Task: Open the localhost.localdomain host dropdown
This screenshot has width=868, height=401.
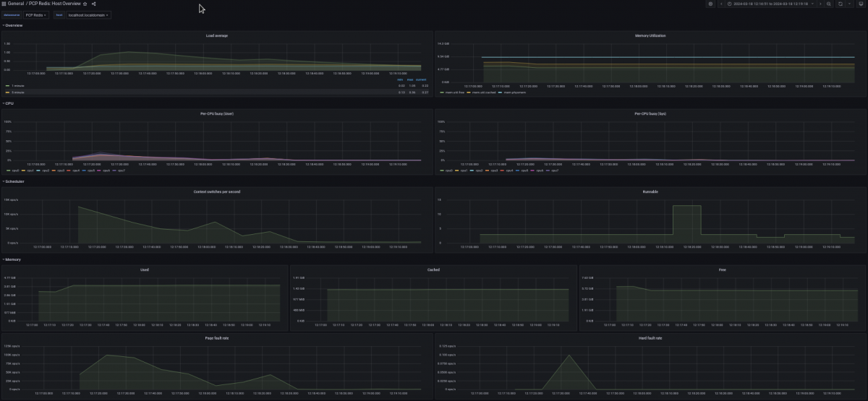Action: [x=89, y=14]
